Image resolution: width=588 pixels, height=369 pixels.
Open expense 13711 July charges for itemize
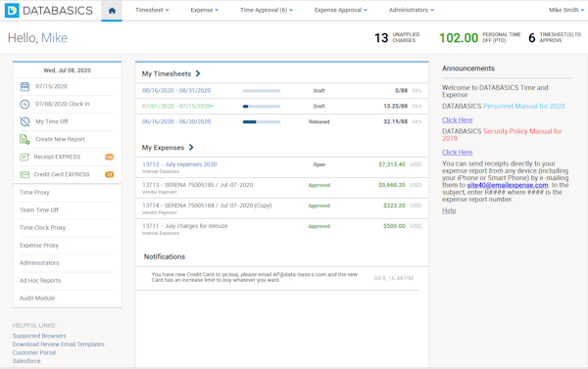point(185,226)
